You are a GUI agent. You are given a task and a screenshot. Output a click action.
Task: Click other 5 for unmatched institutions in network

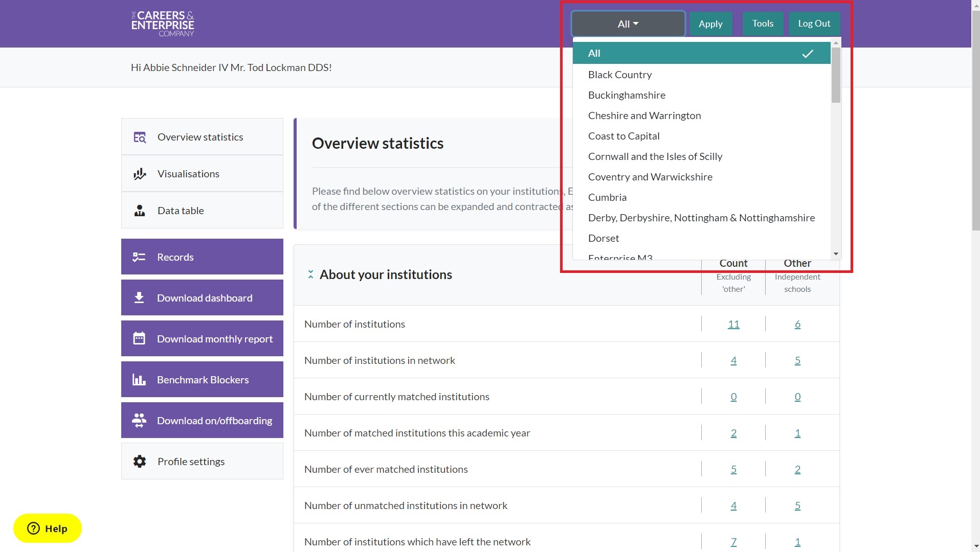pos(797,505)
